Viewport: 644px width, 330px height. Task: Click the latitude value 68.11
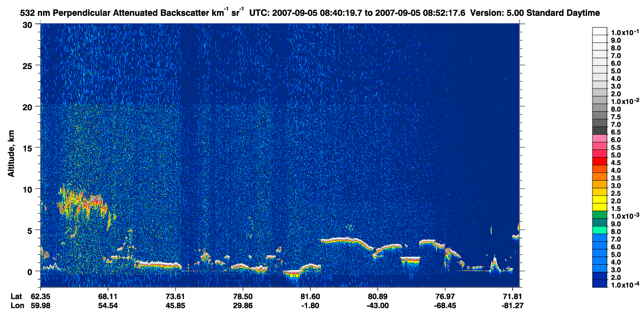pyautogui.click(x=108, y=296)
